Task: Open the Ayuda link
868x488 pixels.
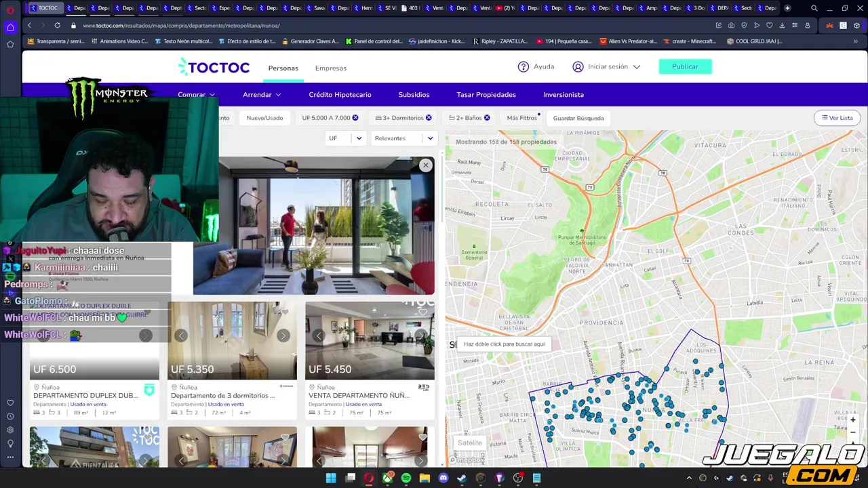Action: [543, 66]
